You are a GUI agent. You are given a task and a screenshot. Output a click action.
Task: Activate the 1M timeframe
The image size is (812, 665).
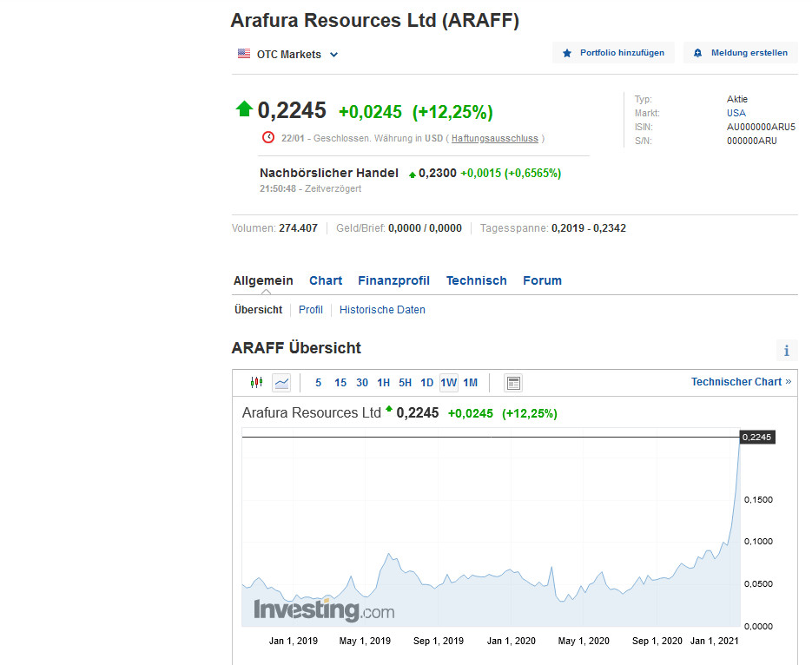470,382
